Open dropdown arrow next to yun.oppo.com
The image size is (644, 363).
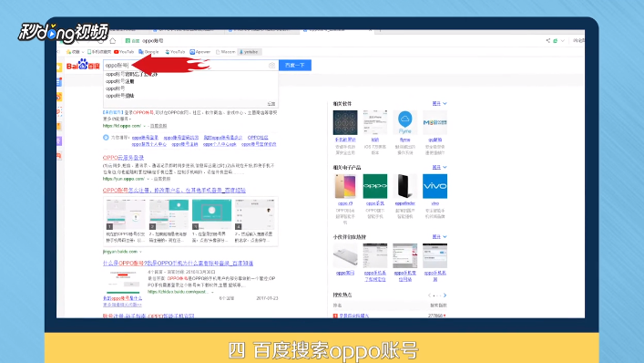(x=148, y=179)
